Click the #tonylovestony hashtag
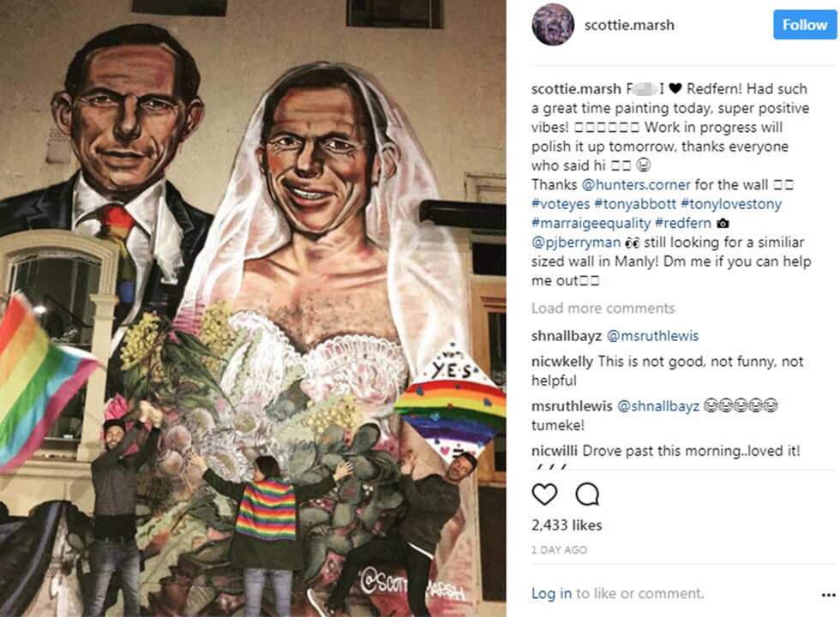The width and height of the screenshot is (840, 617). coord(731,204)
